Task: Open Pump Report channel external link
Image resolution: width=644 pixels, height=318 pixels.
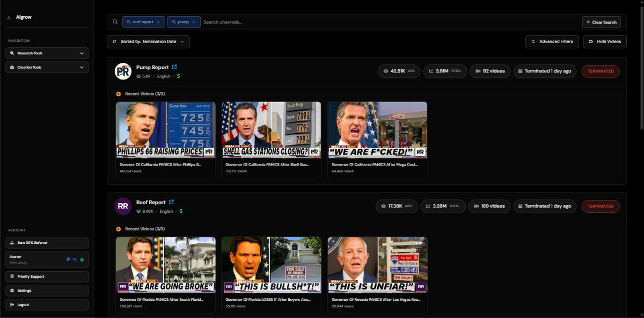Action: tap(174, 67)
